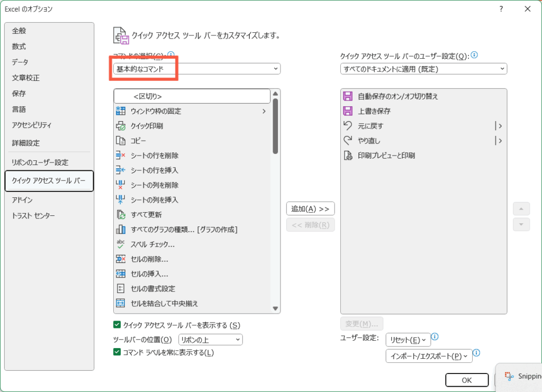
Task: Click the 元に戻す undo arrow icon
Action: click(348, 126)
